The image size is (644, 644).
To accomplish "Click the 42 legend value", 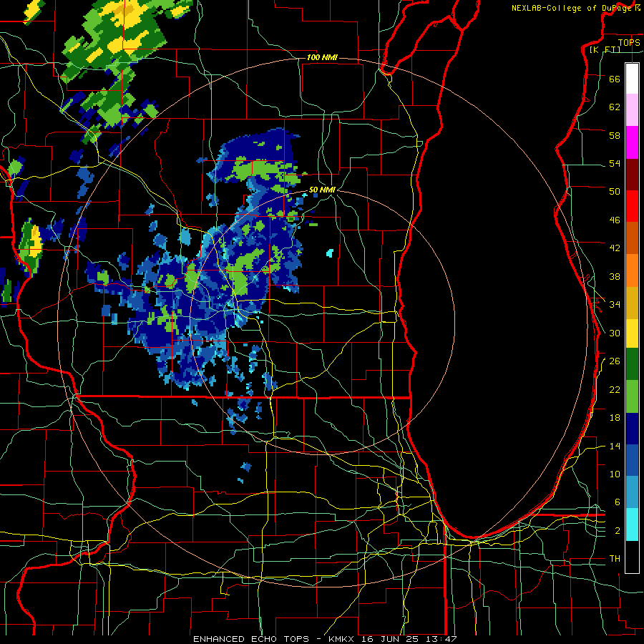I will [615, 248].
